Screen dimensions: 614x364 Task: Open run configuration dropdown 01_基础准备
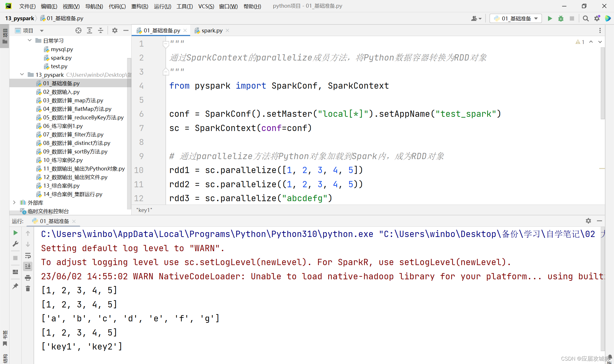(x=515, y=18)
